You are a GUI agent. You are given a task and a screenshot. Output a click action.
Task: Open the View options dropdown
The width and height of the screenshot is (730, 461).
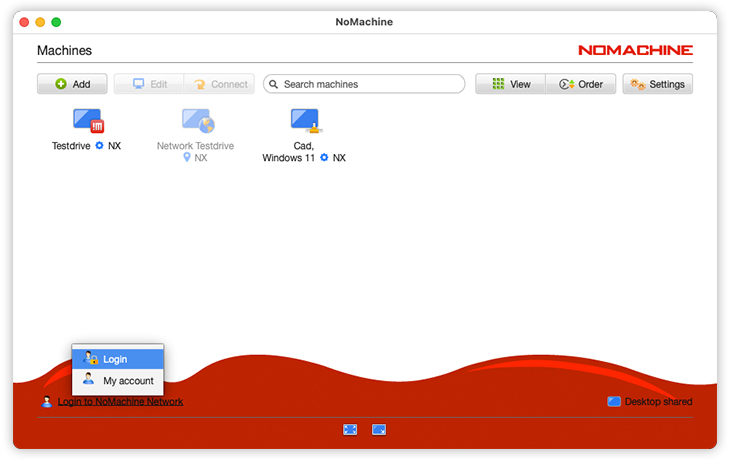point(510,84)
